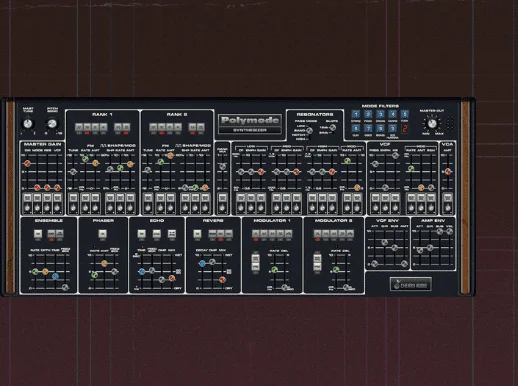Screen dimensions: 518x386
Task: Grab VCF Freq slider handle
Action: point(375,164)
